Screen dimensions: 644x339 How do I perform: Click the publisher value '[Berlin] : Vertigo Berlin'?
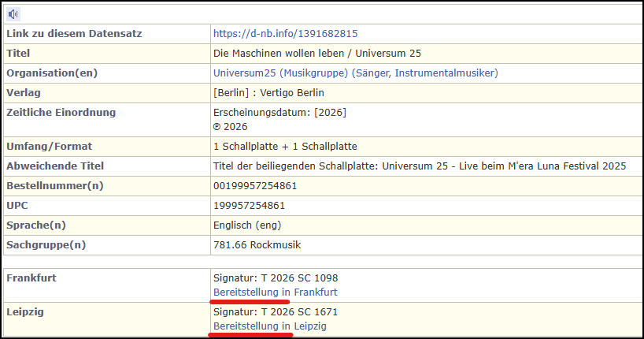pyautogui.click(x=268, y=93)
